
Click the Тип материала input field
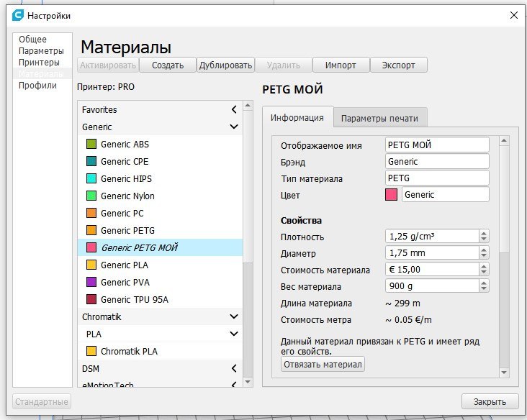(437, 178)
